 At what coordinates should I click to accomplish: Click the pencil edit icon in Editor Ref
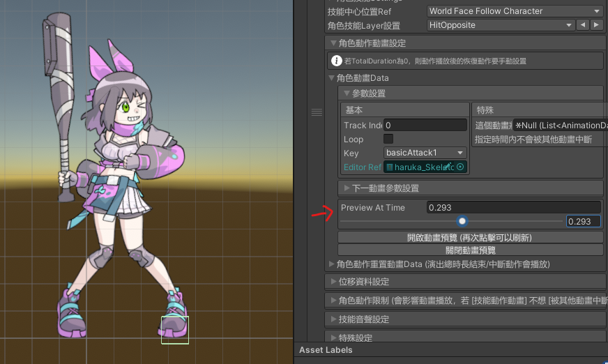[x=448, y=166]
